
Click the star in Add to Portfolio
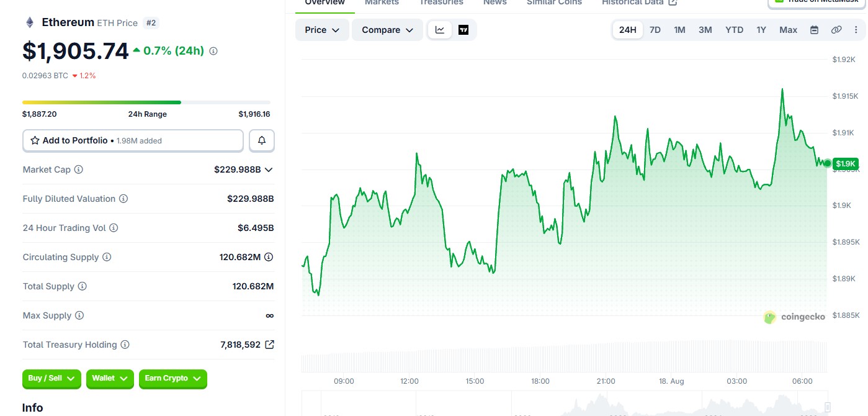pos(35,141)
